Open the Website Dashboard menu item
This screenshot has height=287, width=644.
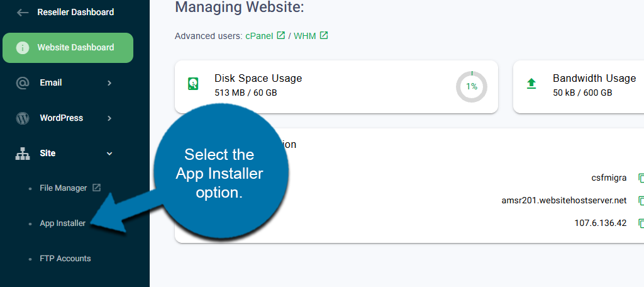(75, 48)
